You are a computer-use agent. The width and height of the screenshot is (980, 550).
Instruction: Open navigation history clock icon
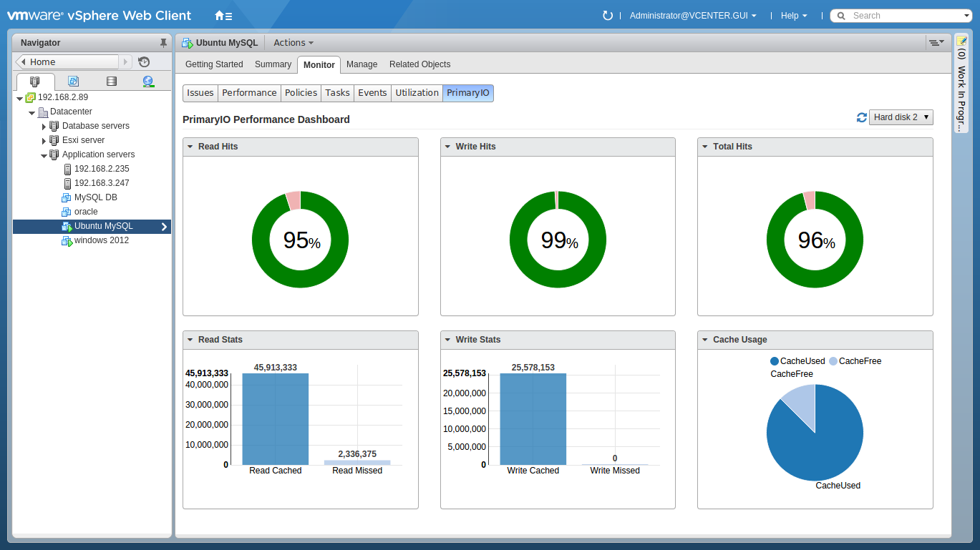144,62
